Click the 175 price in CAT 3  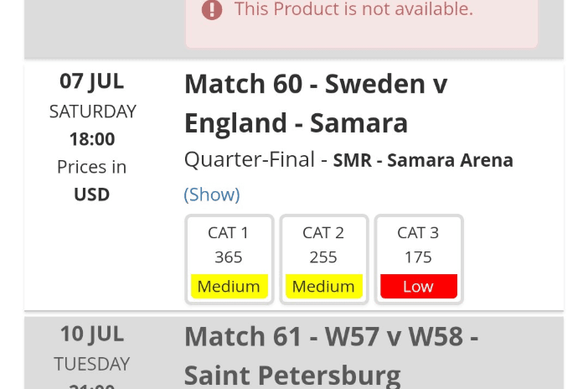click(x=418, y=257)
